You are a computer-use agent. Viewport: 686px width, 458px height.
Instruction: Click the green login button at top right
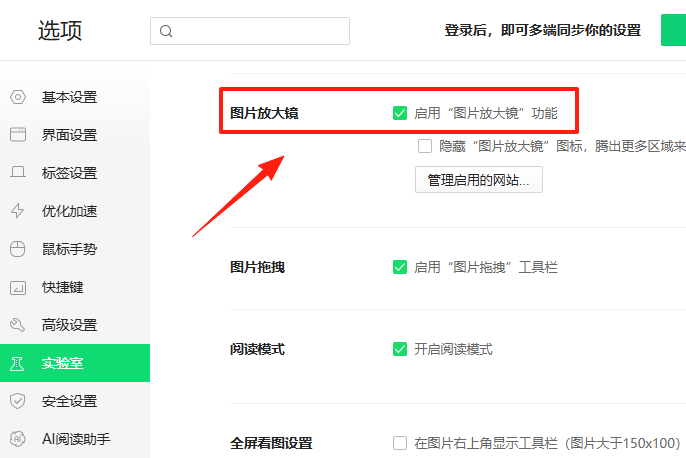pyautogui.click(x=673, y=30)
